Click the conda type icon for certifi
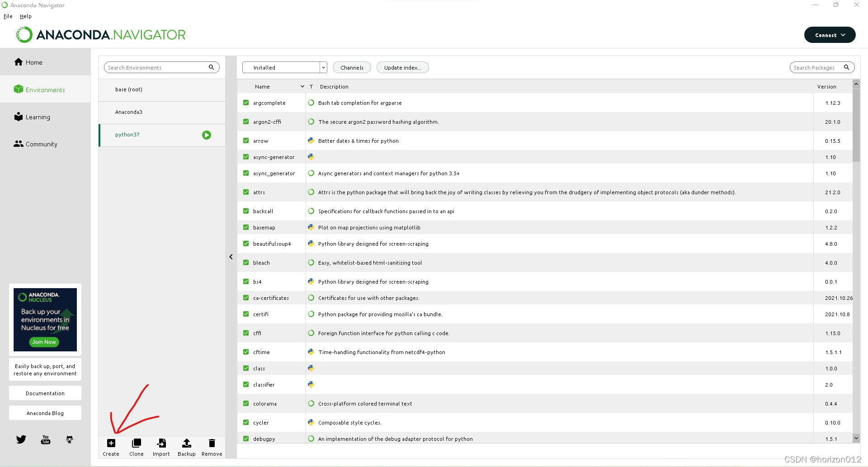Viewport: 868px width, 467px height. (311, 314)
